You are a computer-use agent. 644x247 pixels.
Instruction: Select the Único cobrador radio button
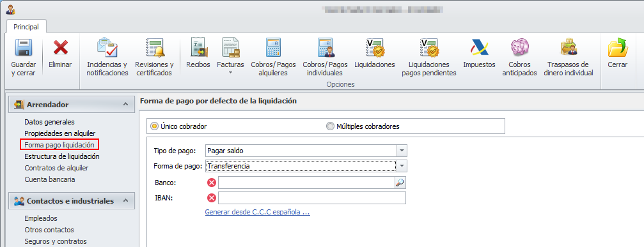click(x=154, y=126)
